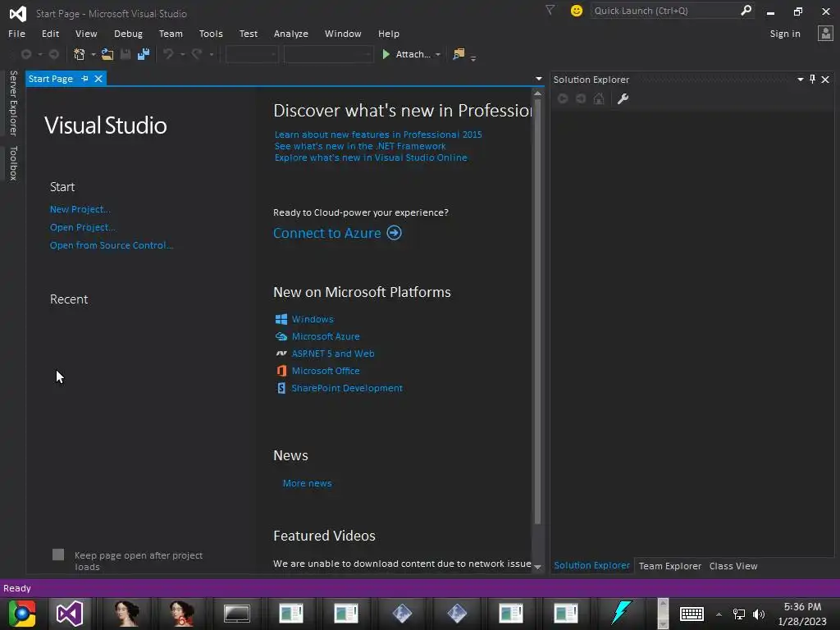Switch to the Class View tab

point(733,566)
